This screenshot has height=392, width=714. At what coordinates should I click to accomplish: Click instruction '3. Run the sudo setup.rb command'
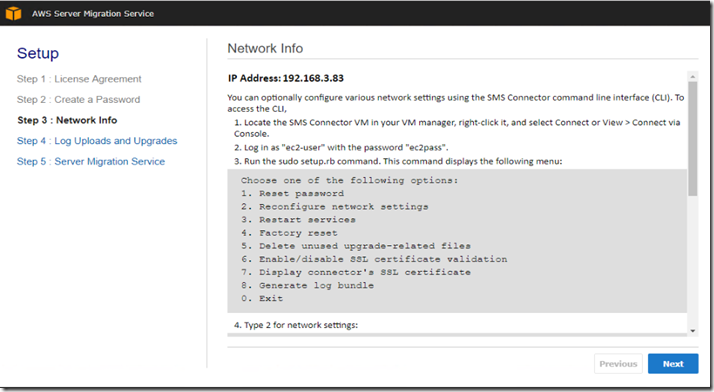point(398,161)
